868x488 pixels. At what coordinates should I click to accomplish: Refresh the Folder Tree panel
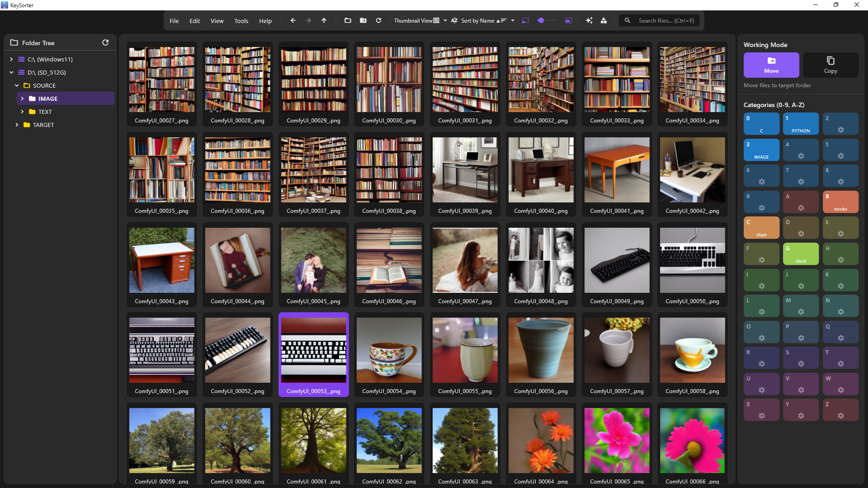coord(105,42)
